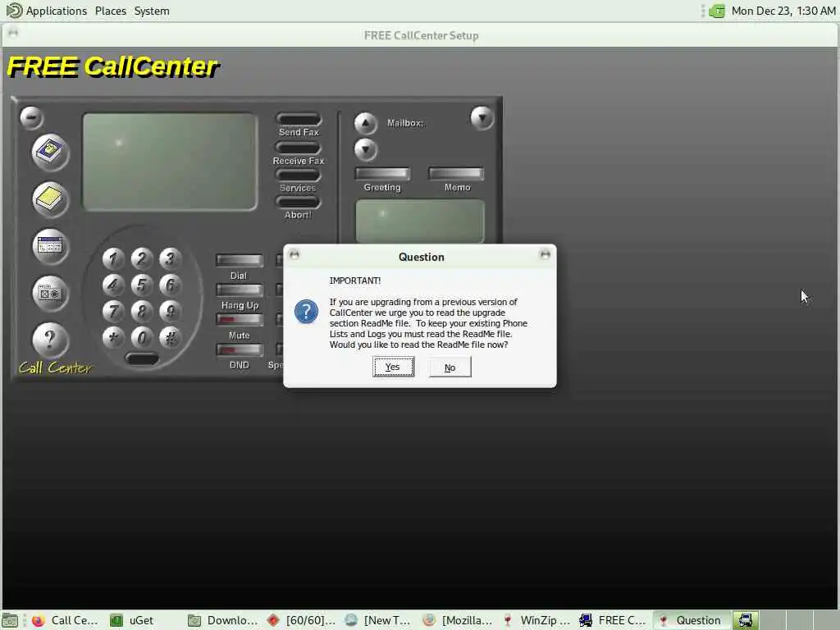Open the FREE CallCenter Setup window menu

13,33
